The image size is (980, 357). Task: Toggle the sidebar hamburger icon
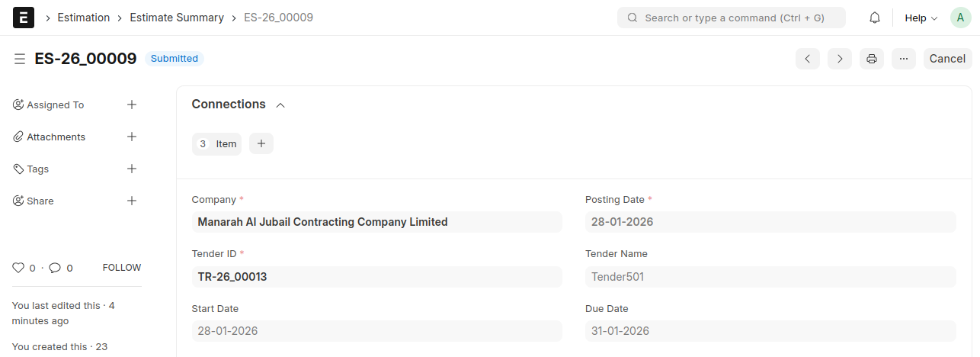click(x=20, y=59)
